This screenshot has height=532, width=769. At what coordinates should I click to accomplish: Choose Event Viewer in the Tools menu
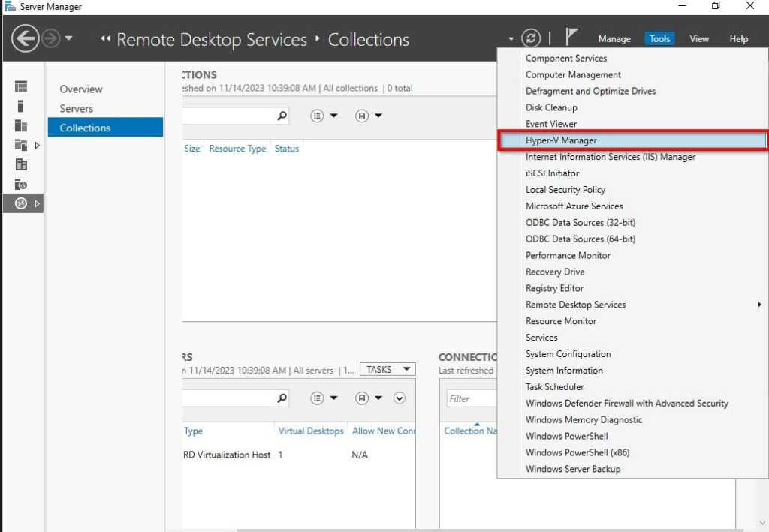[551, 124]
